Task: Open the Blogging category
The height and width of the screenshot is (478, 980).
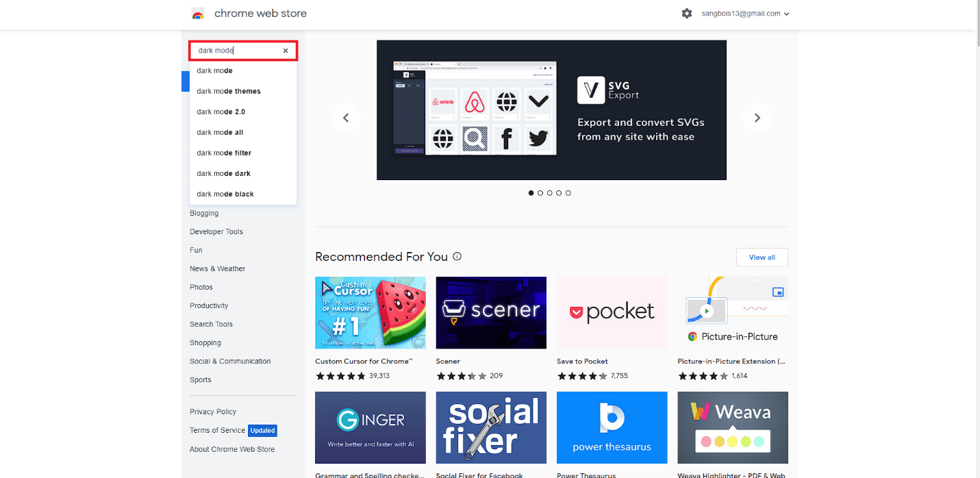Action: click(x=204, y=213)
